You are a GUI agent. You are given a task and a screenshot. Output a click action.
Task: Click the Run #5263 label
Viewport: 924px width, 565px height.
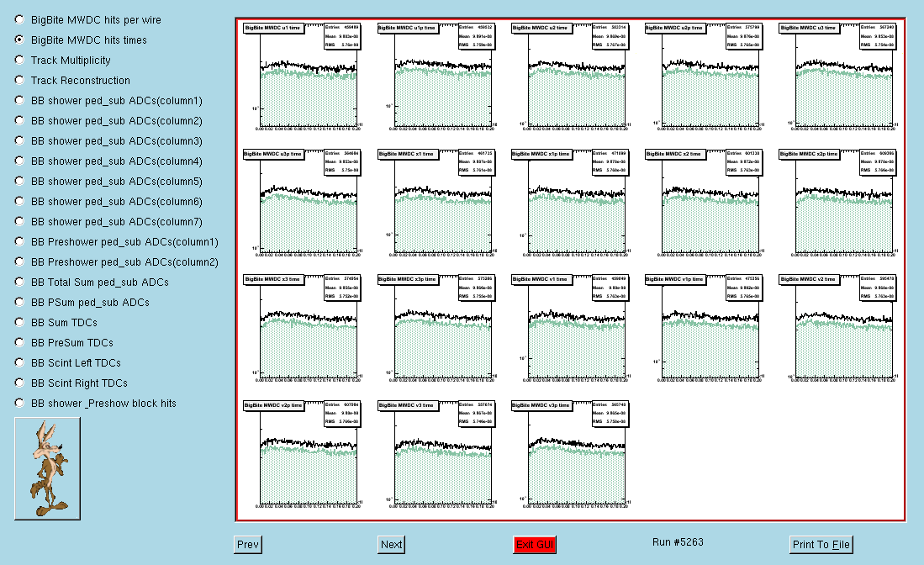tap(678, 542)
